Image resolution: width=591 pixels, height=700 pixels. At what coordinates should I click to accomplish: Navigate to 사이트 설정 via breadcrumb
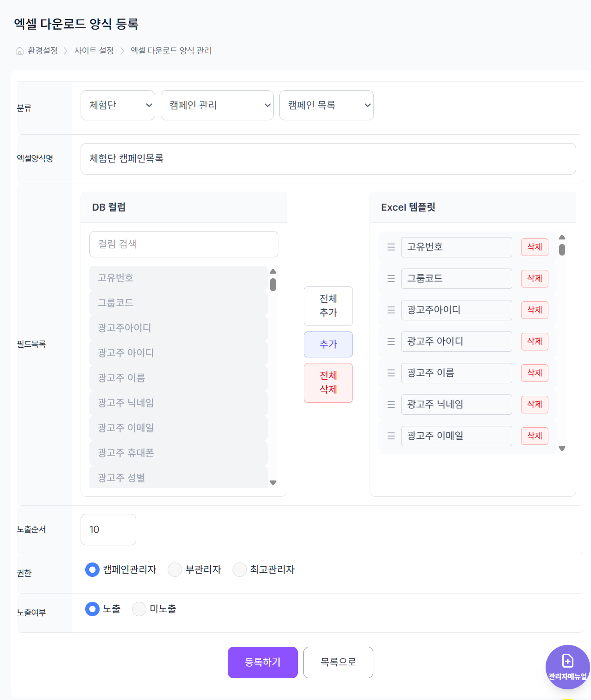94,50
